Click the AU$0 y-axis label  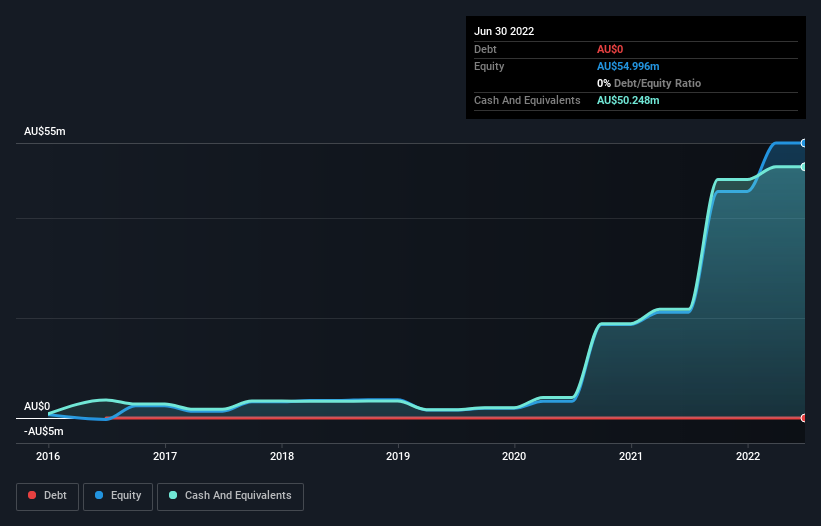pos(37,406)
